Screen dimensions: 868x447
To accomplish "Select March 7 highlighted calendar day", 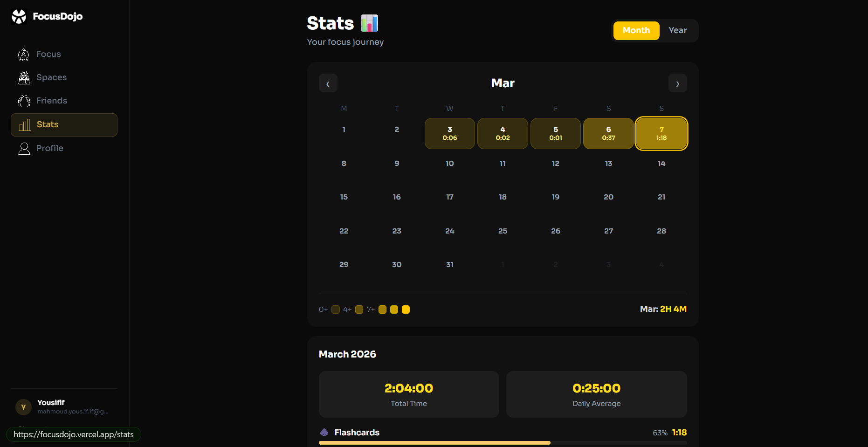I will pyautogui.click(x=661, y=133).
